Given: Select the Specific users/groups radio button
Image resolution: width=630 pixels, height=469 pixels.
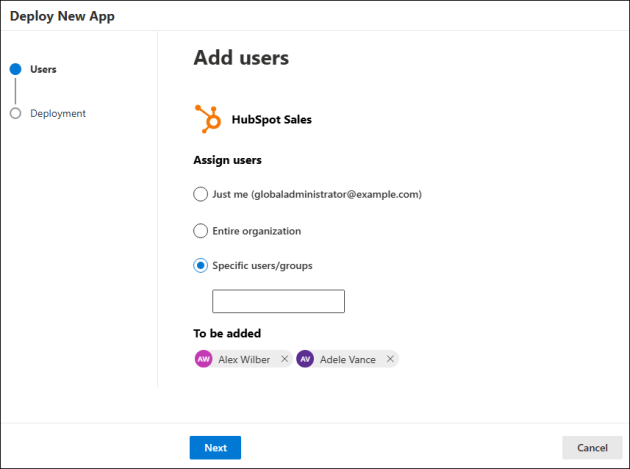Looking at the screenshot, I should (200, 266).
